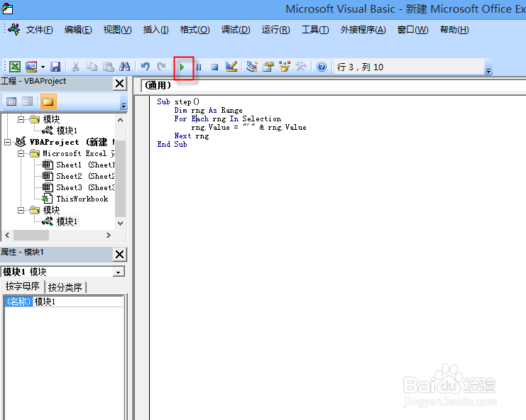Viewport: 526px width, 420px height.
Task: Click the Paste clipboard icon
Action: [x=108, y=67]
